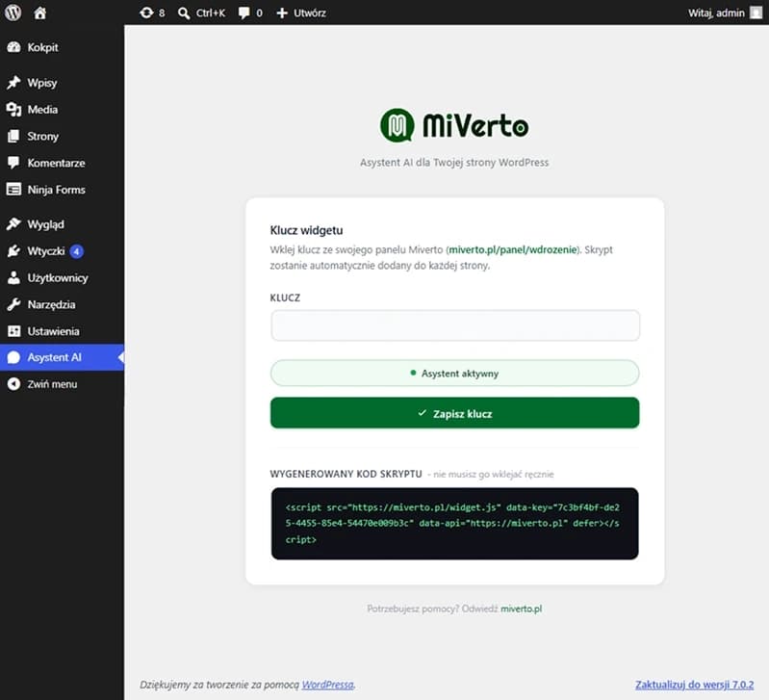769x700 pixels.
Task: Open the WordPressa footer link
Action: [327, 685]
